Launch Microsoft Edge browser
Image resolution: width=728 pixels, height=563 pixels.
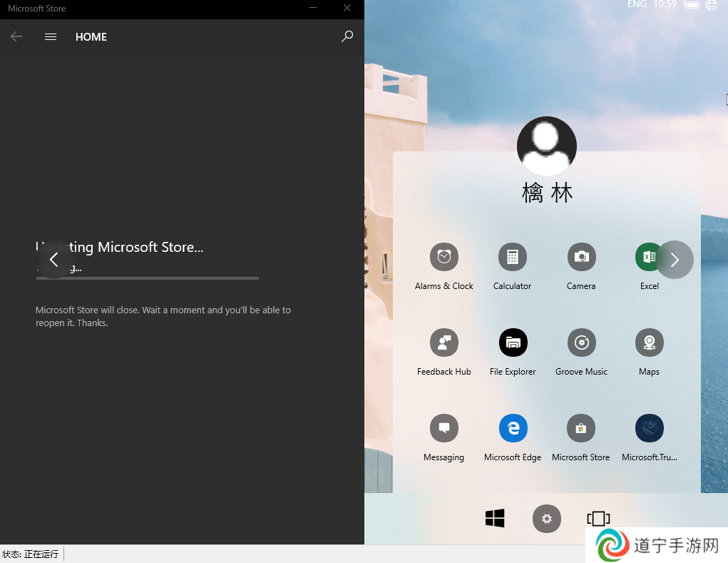coord(513,428)
